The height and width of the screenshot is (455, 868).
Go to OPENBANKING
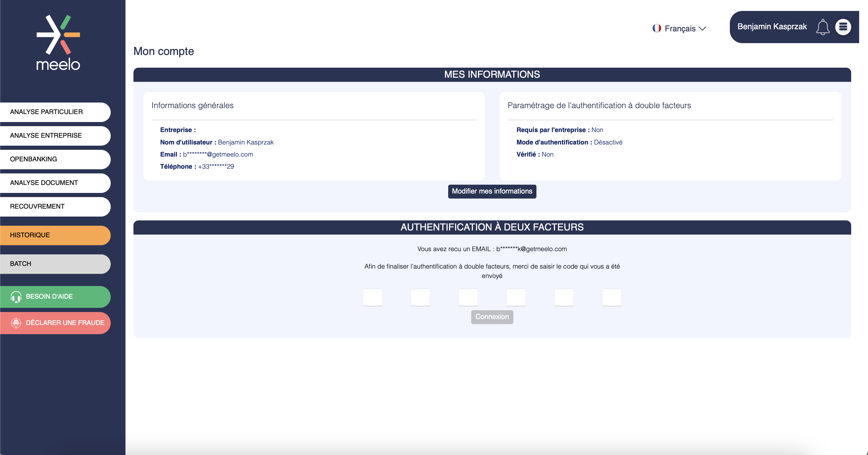(55, 159)
